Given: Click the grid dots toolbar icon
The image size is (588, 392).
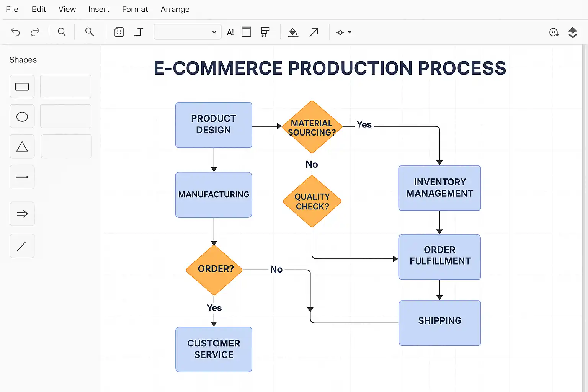Looking at the screenshot, I should (x=119, y=32).
